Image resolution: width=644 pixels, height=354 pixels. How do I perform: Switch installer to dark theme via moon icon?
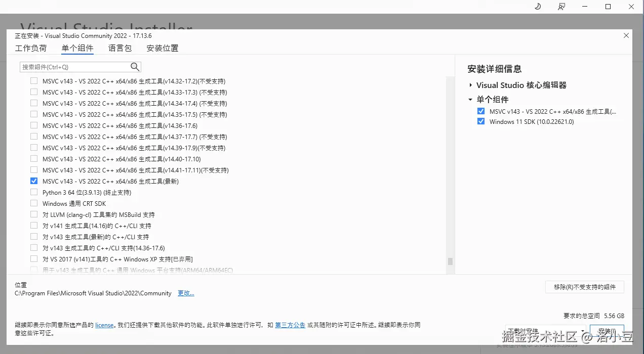[538, 7]
